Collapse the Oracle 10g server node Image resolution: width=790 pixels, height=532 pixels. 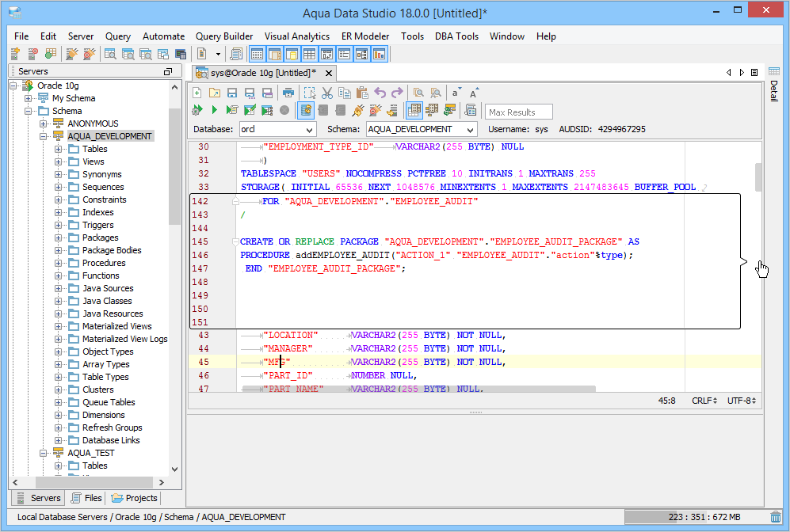[13, 85]
